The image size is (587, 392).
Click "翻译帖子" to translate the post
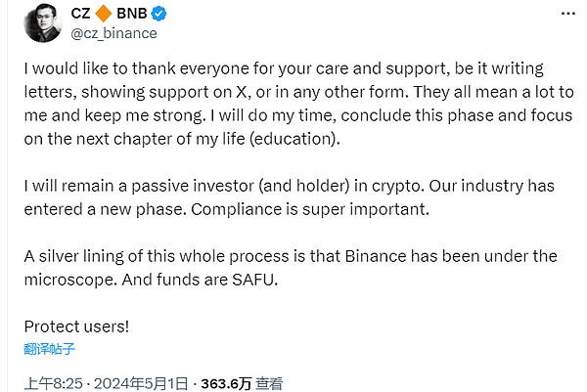pyautogui.click(x=49, y=348)
